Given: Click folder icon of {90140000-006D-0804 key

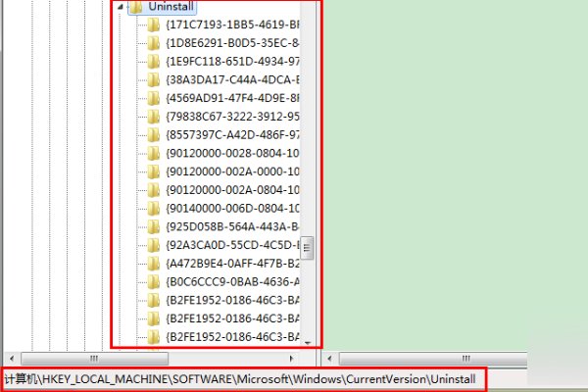Looking at the screenshot, I should [153, 208].
